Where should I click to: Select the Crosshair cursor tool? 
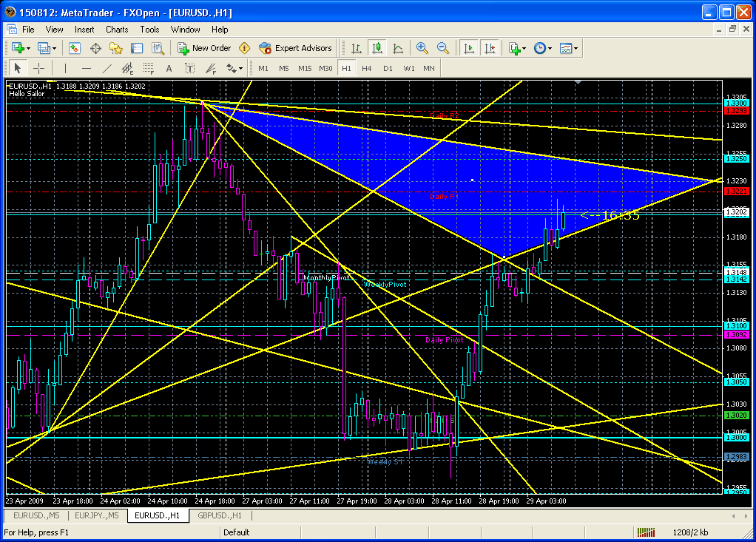click(39, 68)
